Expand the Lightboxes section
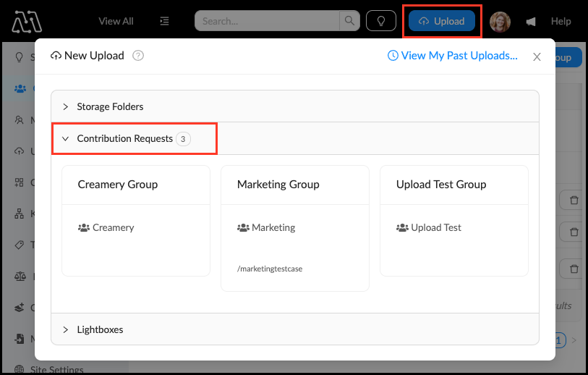Screen dimensions: 588x375 click(x=100, y=329)
